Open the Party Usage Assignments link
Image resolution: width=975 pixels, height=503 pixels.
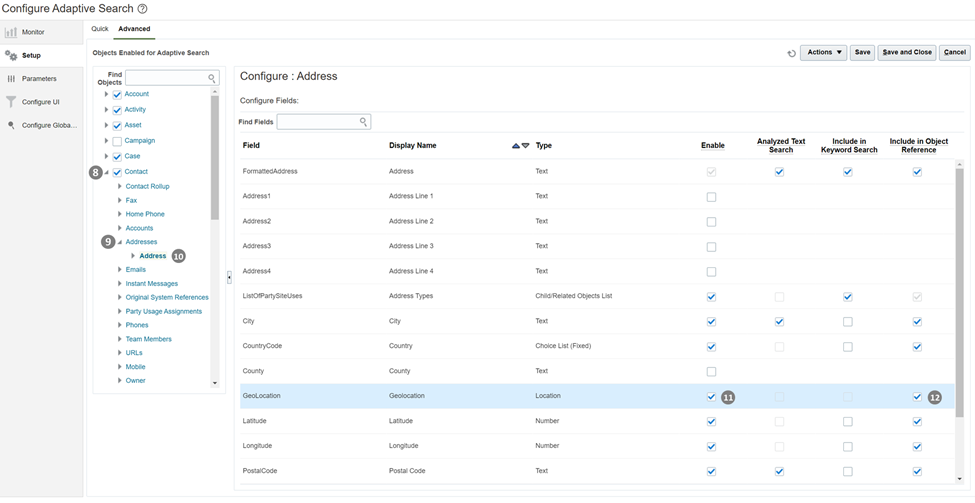tap(163, 311)
